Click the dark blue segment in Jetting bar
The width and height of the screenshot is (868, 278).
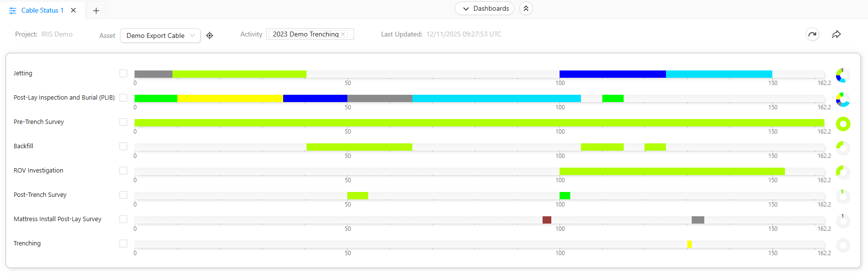pyautogui.click(x=613, y=74)
